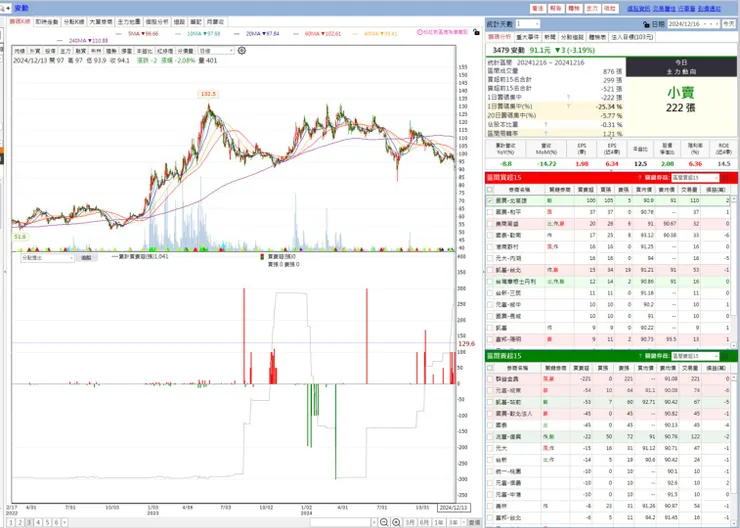The height and width of the screenshot is (528, 740).
Task: Switch to the 分點K線 tab
Action: (73, 22)
